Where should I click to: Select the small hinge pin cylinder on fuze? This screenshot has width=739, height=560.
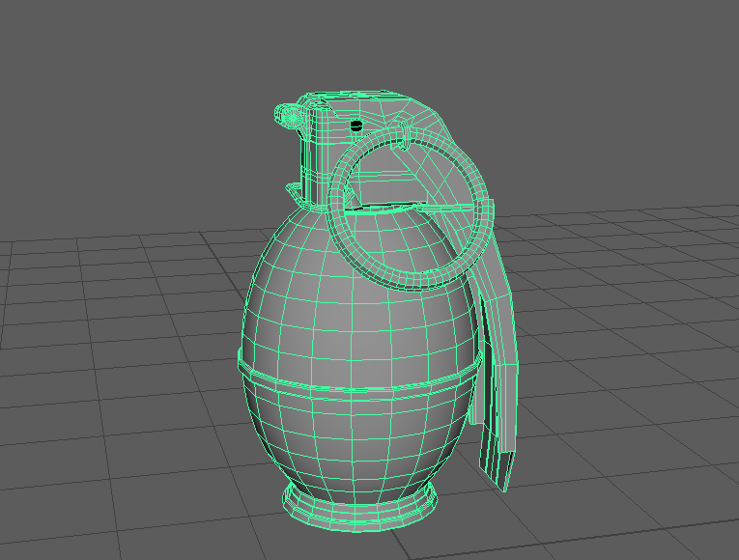coord(290,116)
